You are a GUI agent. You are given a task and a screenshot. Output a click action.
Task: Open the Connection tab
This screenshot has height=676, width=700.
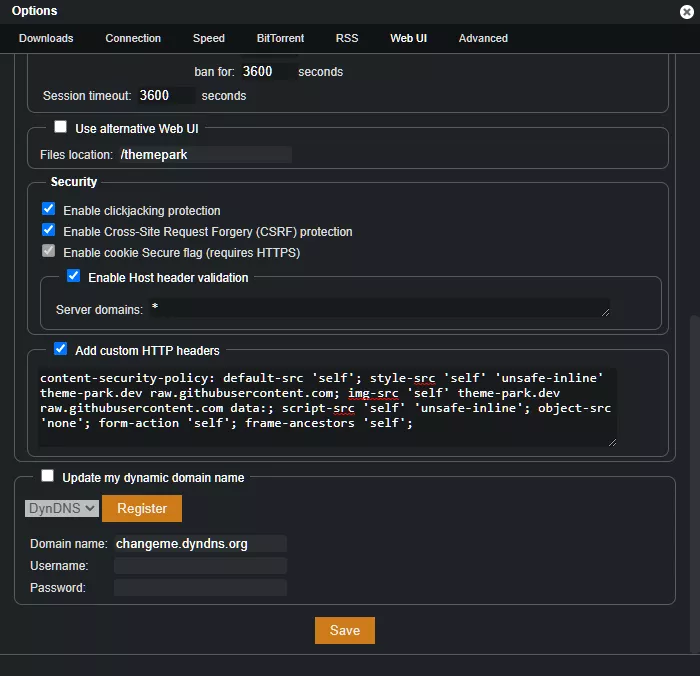[x=133, y=38]
